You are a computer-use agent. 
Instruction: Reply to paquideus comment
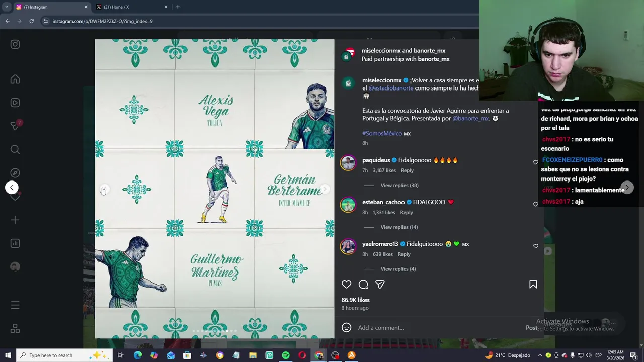coord(407,170)
